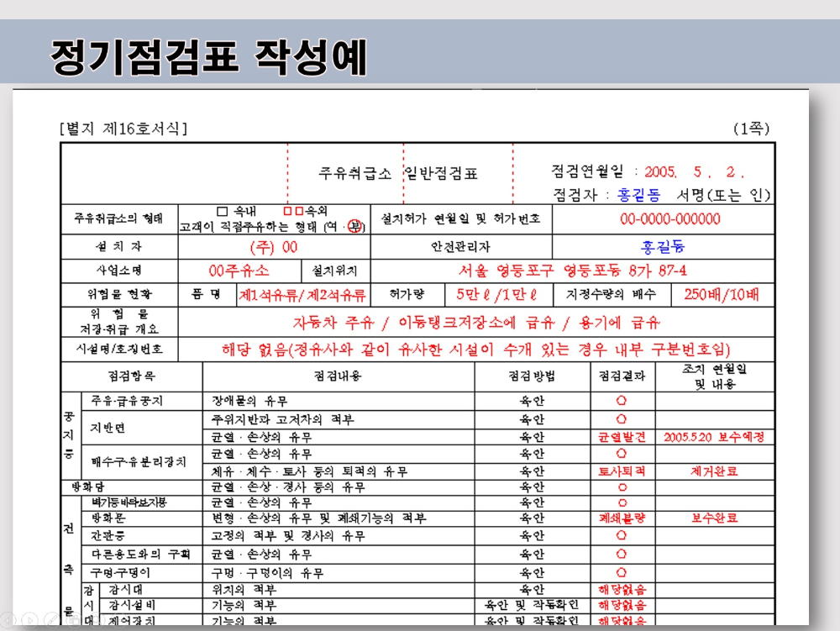
Task: Open the slideshow annotation options icon
Action: click(x=74, y=619)
